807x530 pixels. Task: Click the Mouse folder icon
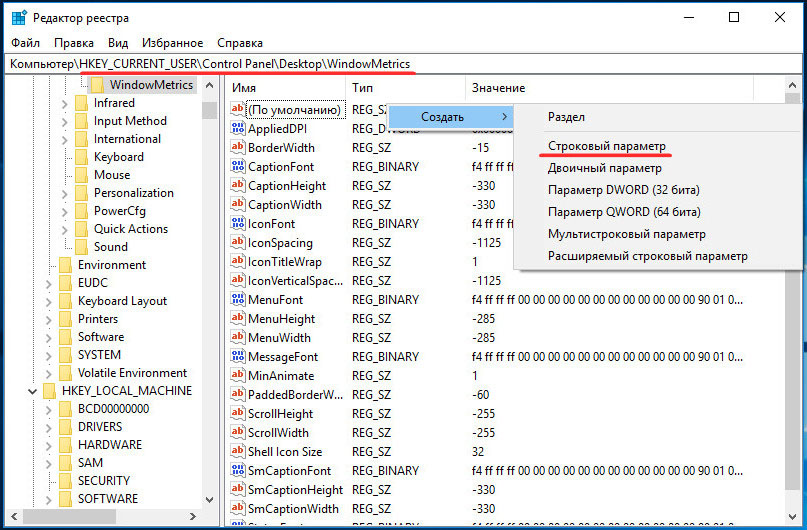coord(81,175)
